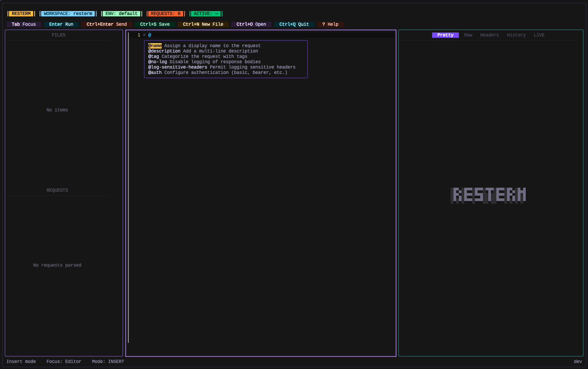Image resolution: width=588 pixels, height=369 pixels.
Task: Click the Ctrl+Q Quit hint
Action: (x=294, y=24)
